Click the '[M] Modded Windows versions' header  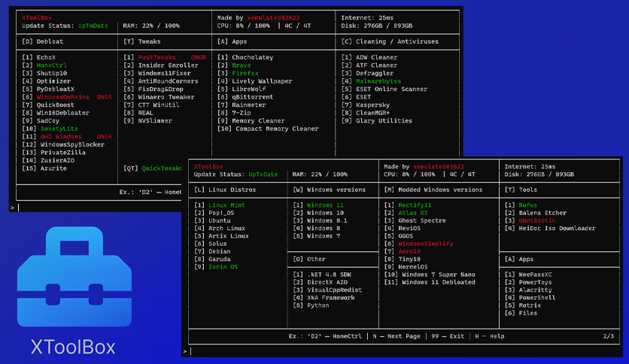pos(433,190)
